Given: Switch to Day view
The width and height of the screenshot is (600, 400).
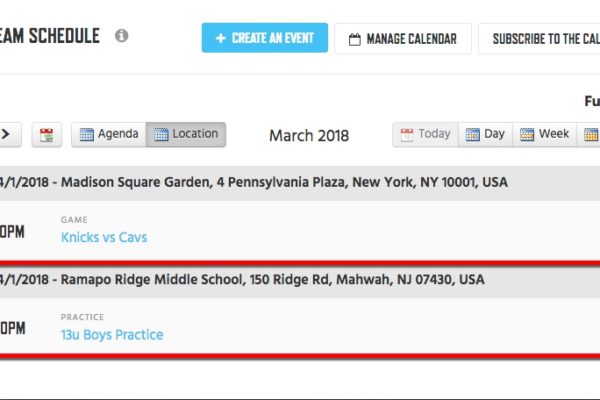Looking at the screenshot, I should (485, 134).
